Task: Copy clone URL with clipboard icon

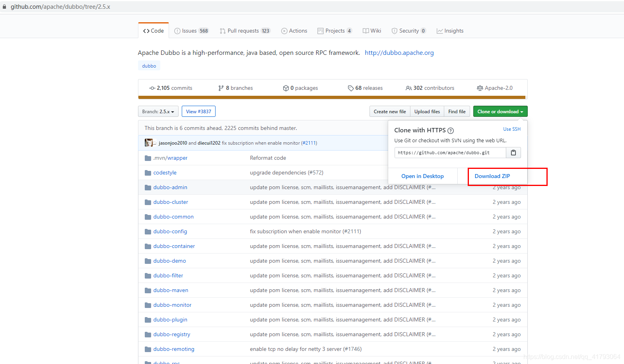Action: click(513, 153)
